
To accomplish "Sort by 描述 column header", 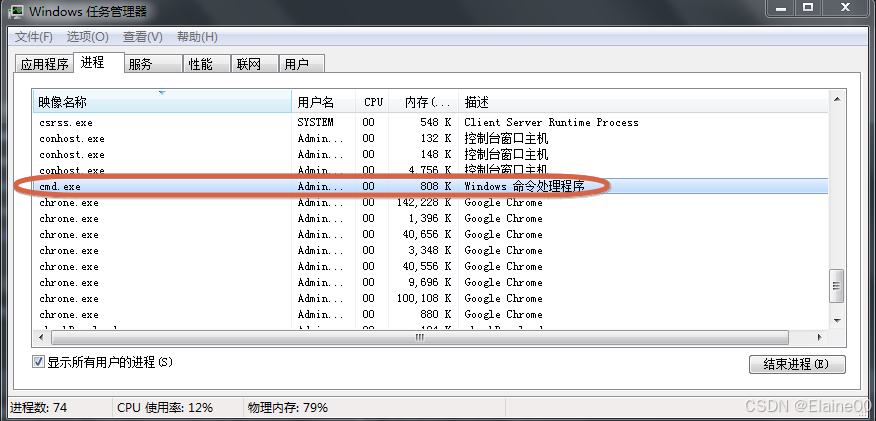I will pyautogui.click(x=642, y=102).
